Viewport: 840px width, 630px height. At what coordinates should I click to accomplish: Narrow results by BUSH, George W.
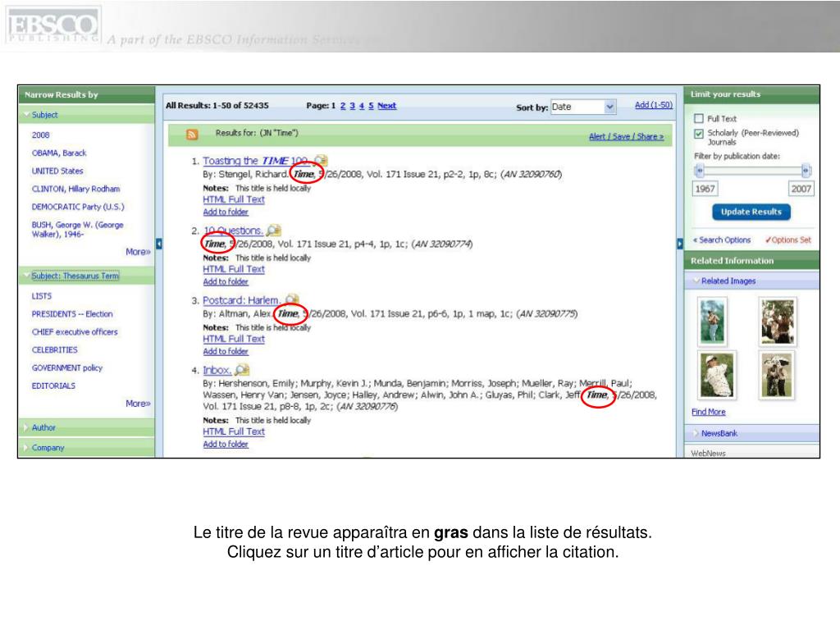pyautogui.click(x=78, y=230)
